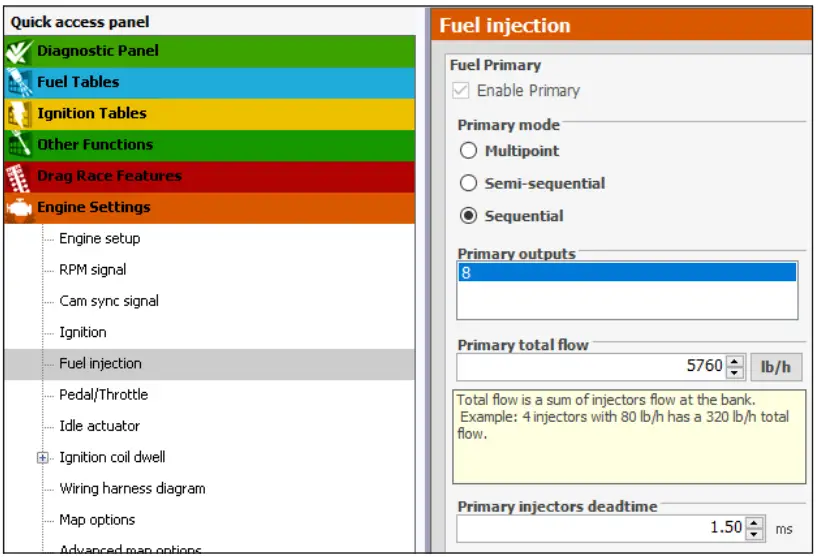Open the Wiring harness diagram entry
818x557 pixels.
pos(132,489)
